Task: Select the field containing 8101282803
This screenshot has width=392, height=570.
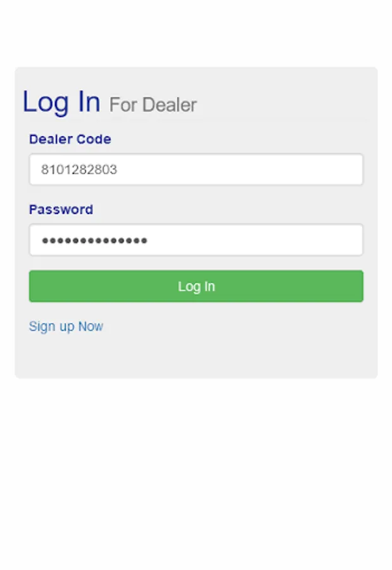Action: coord(196,169)
